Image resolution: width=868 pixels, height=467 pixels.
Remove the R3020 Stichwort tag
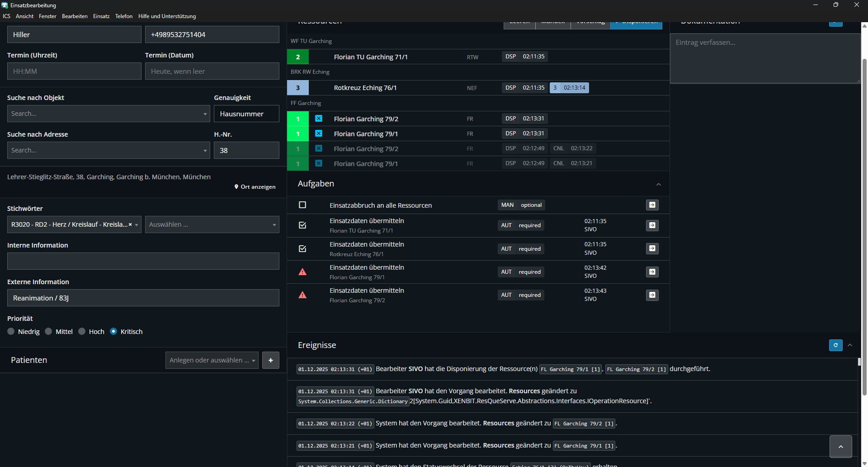click(130, 224)
